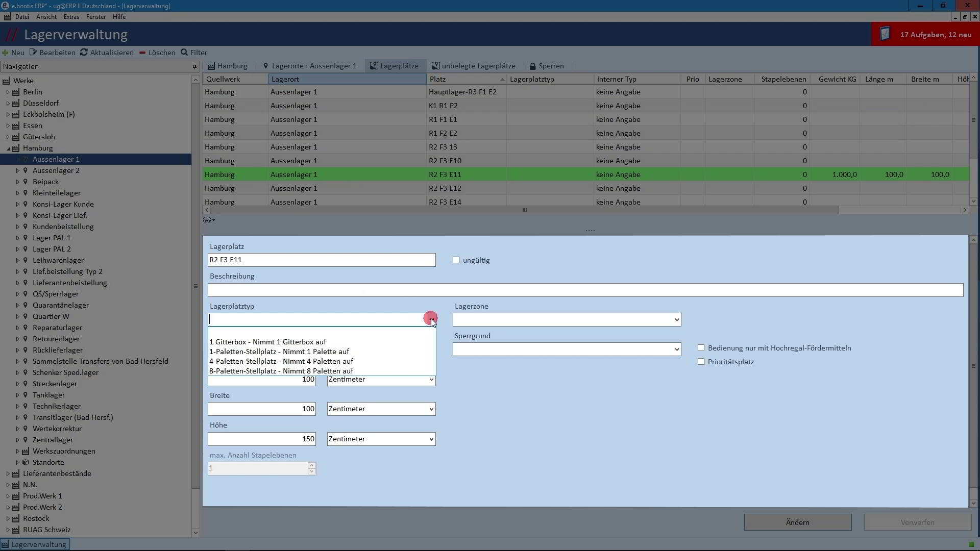980x551 pixels.
Task: Click the Verwerfen button
Action: point(917,522)
